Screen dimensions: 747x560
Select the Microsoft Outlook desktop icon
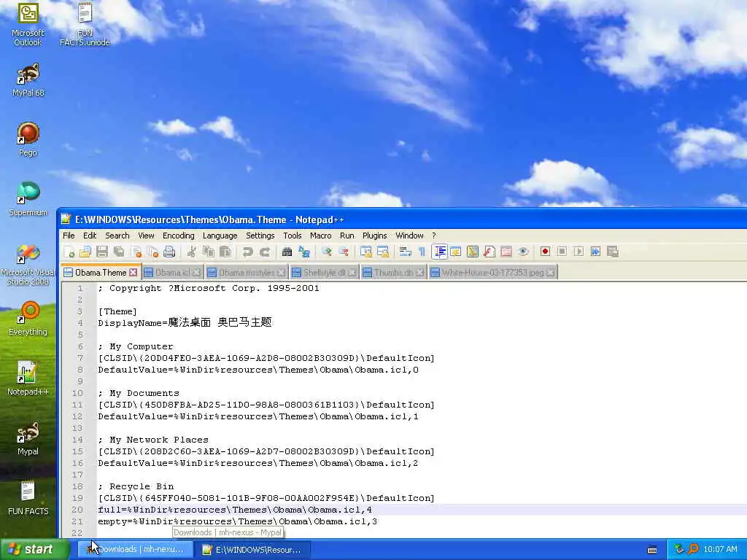(x=28, y=25)
